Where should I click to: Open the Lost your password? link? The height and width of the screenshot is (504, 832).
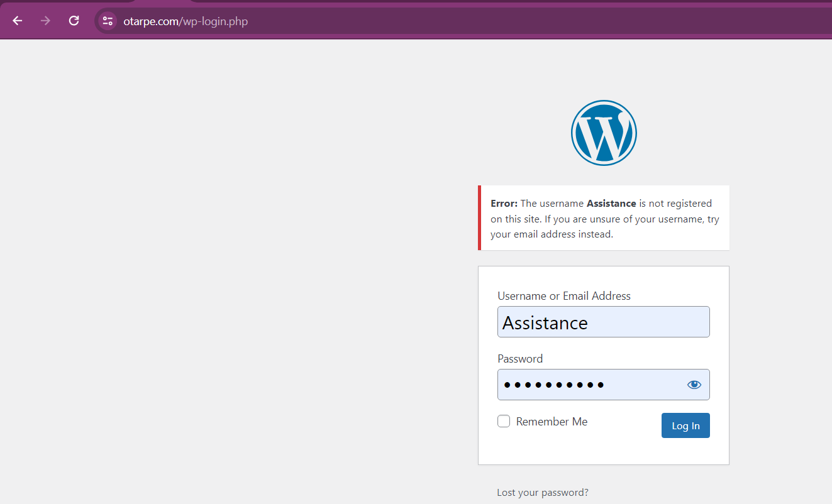click(x=543, y=492)
